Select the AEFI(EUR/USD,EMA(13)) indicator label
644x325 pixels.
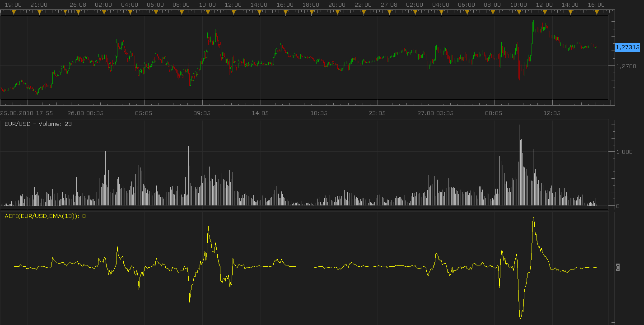tap(45, 216)
